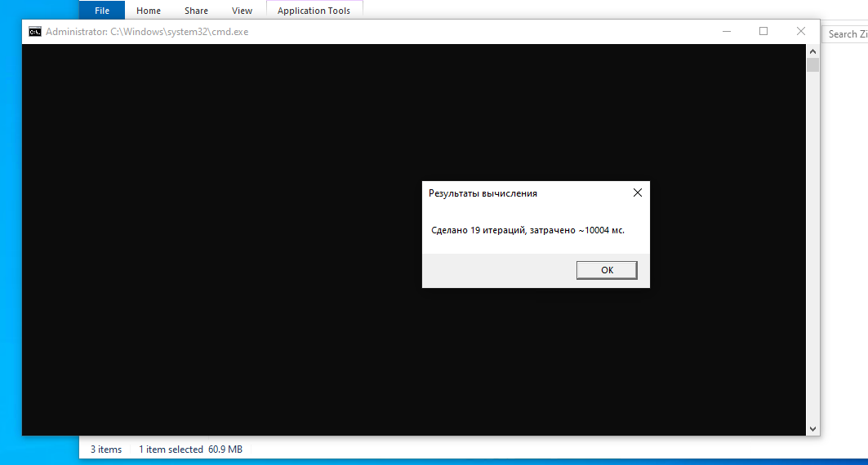Close the Результаты вычисления dialog with X
This screenshot has height=465, width=868.
(638, 193)
